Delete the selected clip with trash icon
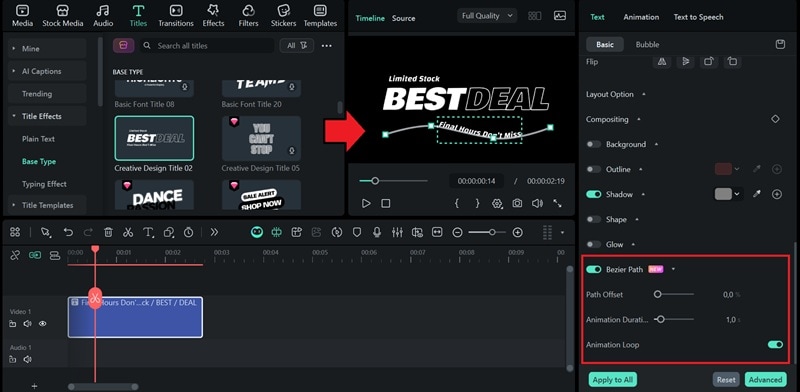This screenshot has height=392, width=800. [x=108, y=232]
